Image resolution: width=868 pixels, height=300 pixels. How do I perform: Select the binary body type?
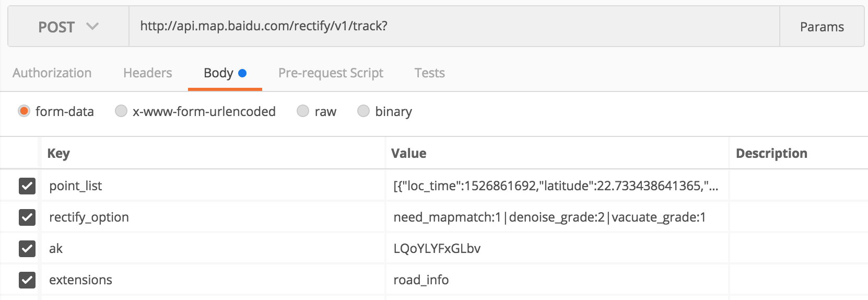tap(363, 111)
